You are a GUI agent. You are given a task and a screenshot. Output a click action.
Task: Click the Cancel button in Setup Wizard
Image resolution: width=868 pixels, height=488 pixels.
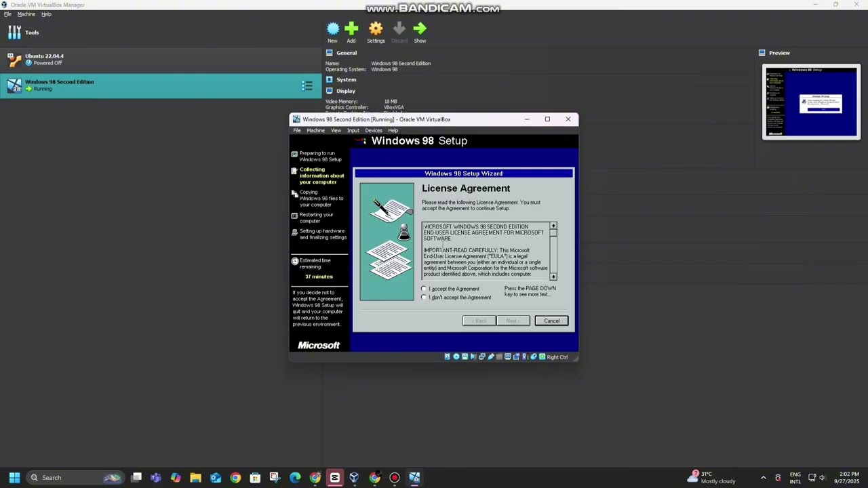click(551, 321)
